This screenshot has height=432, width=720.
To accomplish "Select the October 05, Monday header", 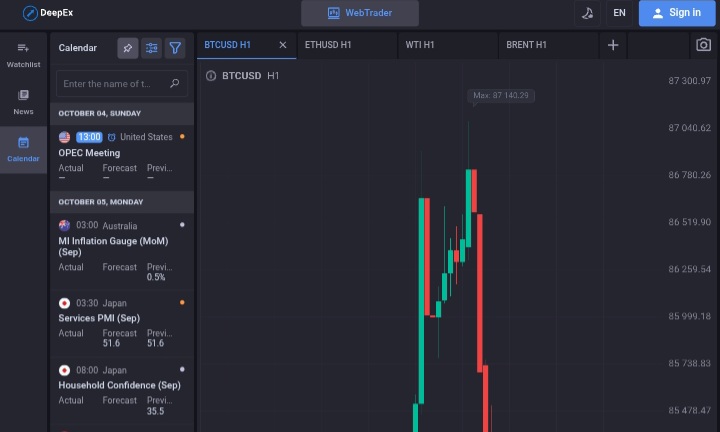I will point(122,202).
